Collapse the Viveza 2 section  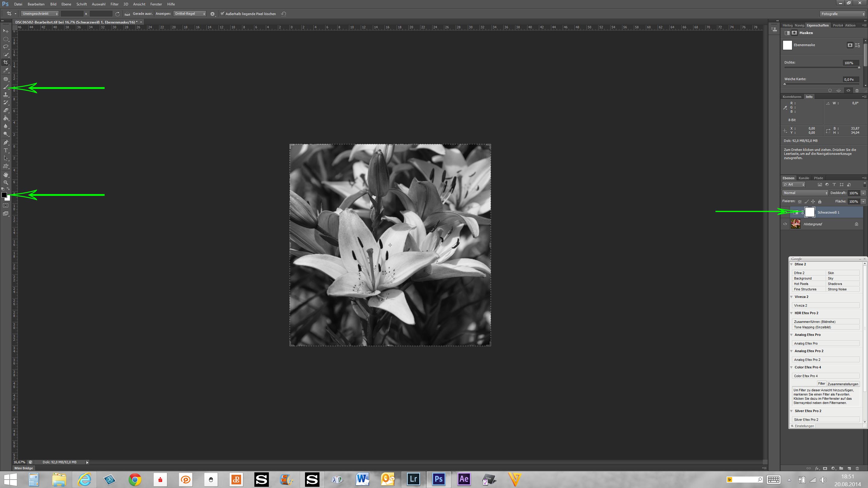[792, 297]
